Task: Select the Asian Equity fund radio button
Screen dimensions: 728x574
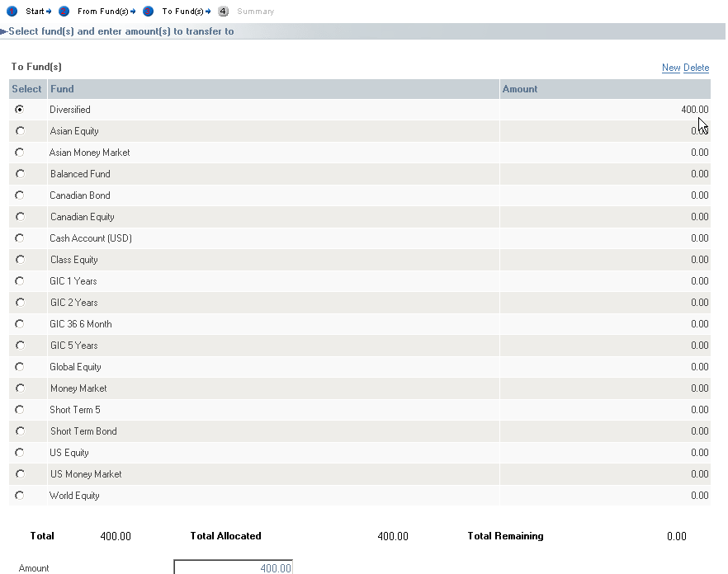Action: coord(20,131)
